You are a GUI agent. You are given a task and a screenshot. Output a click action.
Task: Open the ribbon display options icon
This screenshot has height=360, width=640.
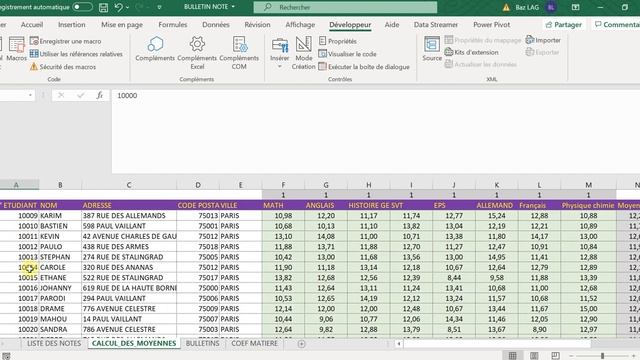(x=576, y=7)
